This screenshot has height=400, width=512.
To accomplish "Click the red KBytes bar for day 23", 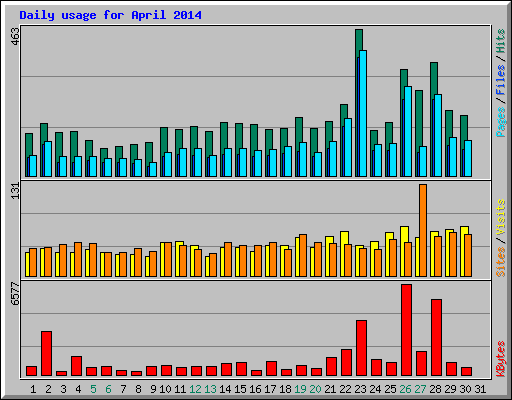I will [361, 348].
